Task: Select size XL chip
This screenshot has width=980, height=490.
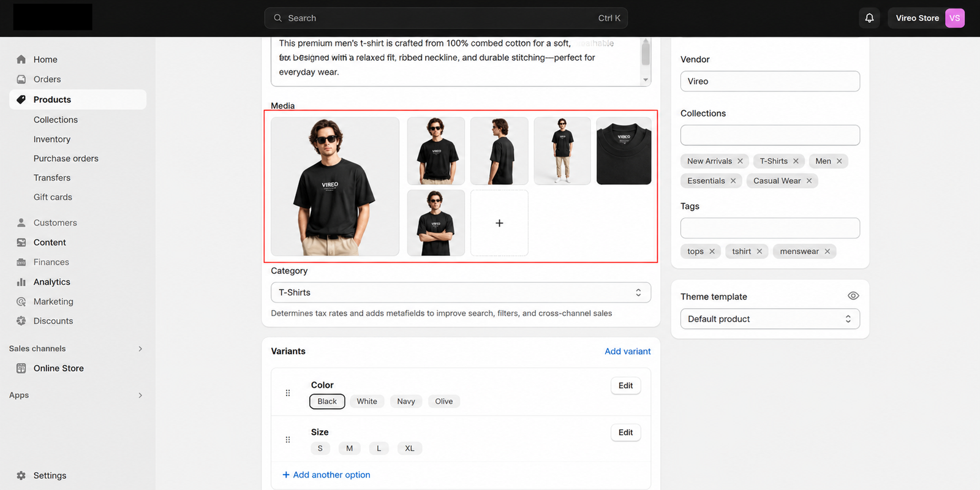Action: 410,448
